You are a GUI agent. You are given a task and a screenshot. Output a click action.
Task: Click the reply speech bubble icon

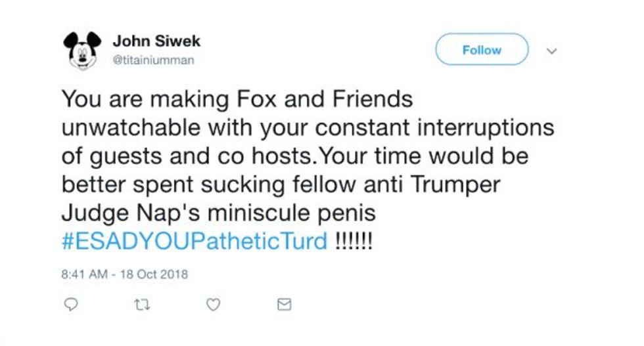[x=71, y=304]
